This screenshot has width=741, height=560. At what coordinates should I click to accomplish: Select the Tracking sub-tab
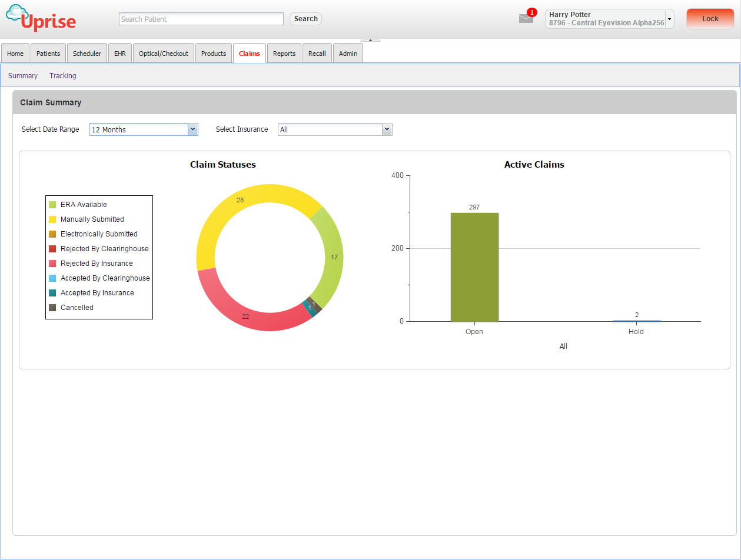(x=62, y=75)
